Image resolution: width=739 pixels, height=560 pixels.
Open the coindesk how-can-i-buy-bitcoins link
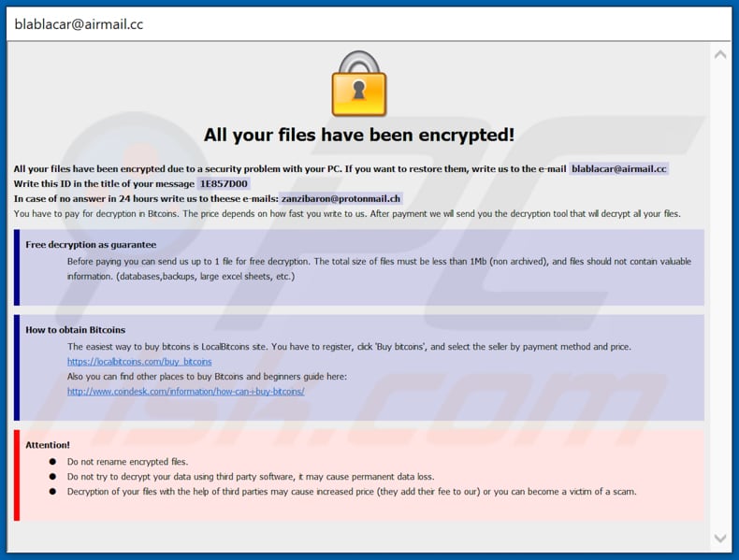click(185, 391)
